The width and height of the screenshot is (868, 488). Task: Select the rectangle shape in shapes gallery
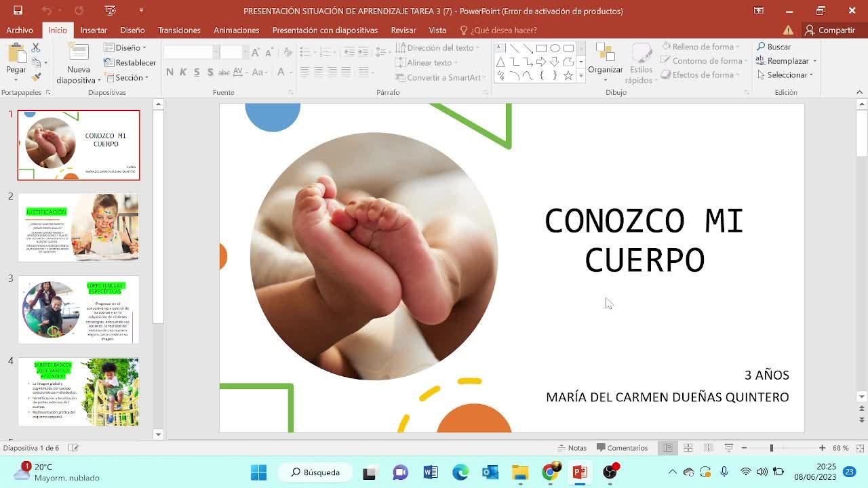(541, 48)
